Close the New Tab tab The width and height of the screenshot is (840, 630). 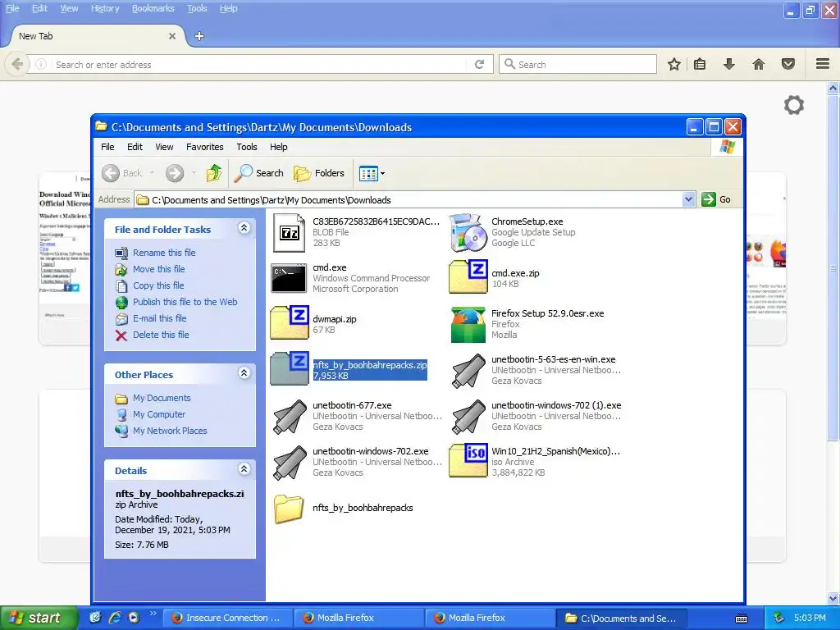click(x=172, y=36)
